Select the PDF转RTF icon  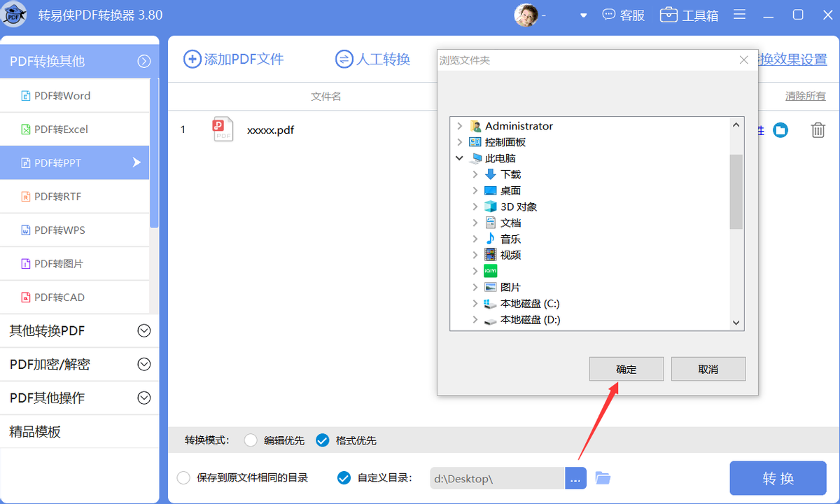pos(26,197)
